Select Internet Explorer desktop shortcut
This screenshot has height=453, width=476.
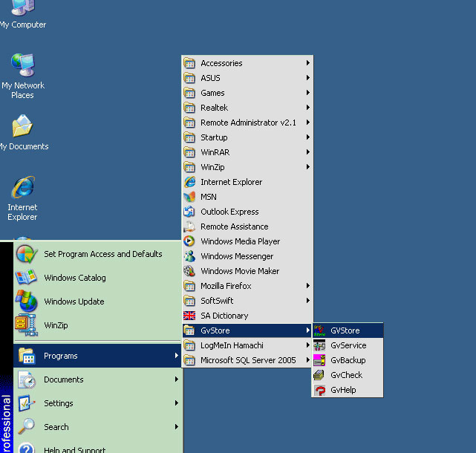click(23, 187)
